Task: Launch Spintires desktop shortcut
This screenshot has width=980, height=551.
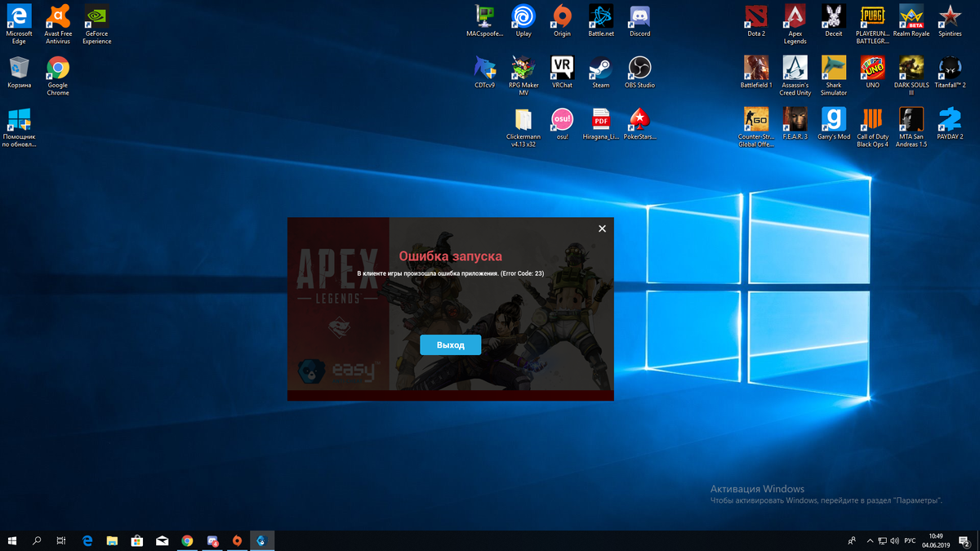Action: (950, 21)
